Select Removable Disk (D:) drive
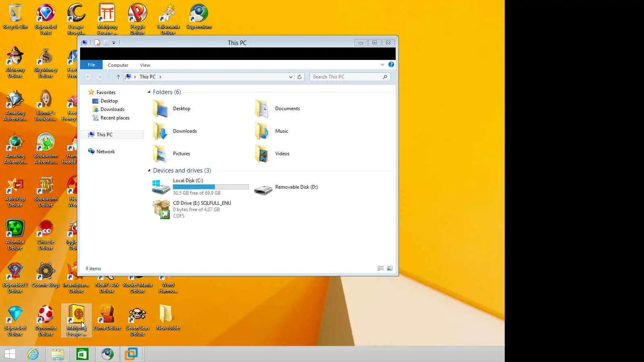 (287, 187)
